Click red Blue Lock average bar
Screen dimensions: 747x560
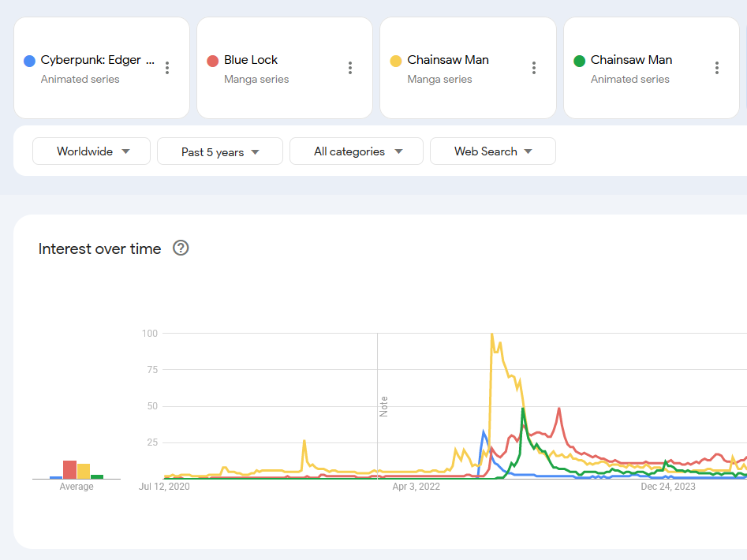(69, 469)
